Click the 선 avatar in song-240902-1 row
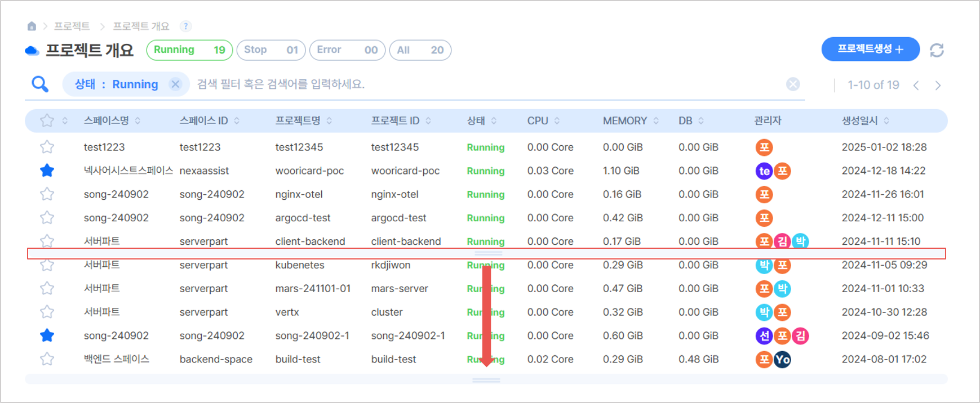 pyautogui.click(x=764, y=336)
